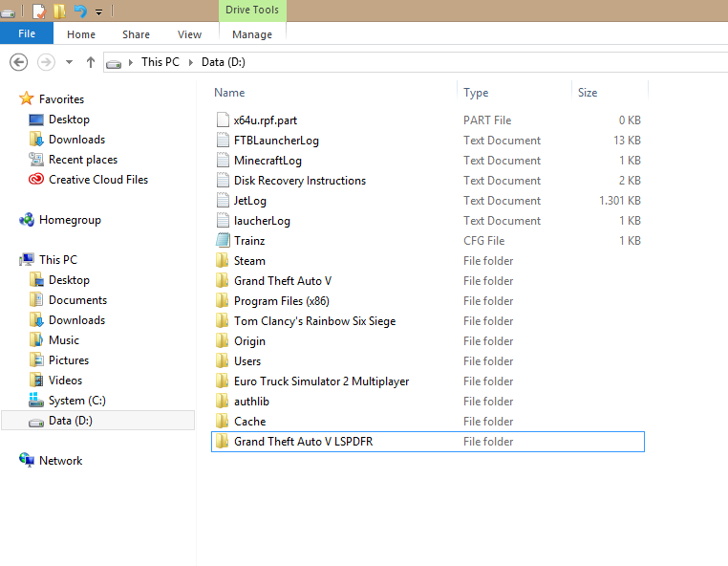Click the Origin folder icon
728x566 pixels.
click(223, 340)
